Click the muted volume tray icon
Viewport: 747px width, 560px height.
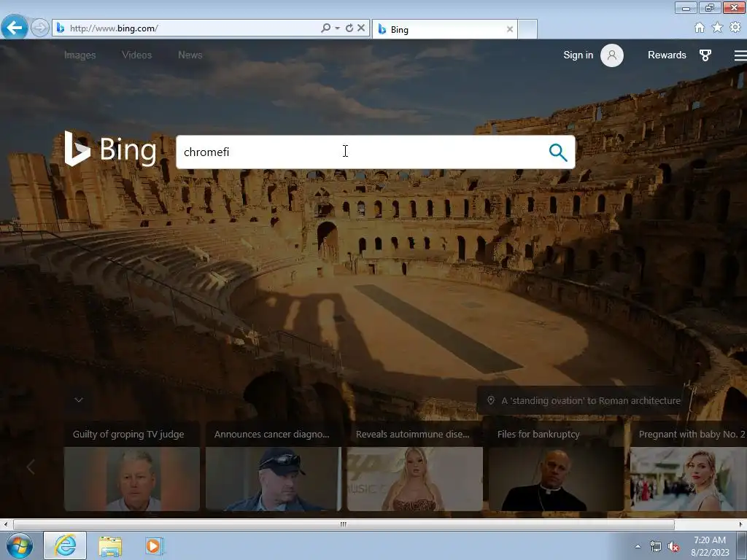click(x=673, y=547)
